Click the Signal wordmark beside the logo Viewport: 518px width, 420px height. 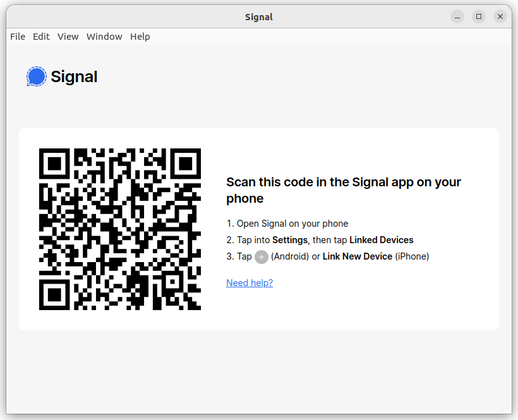point(74,77)
